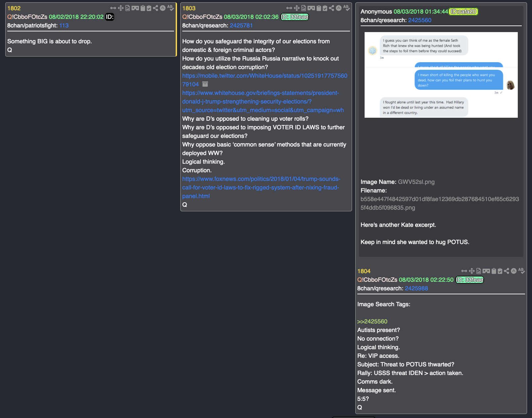The width and height of the screenshot is (532, 418).
Task: Open qresearch post 2425781 link
Action: [241, 25]
